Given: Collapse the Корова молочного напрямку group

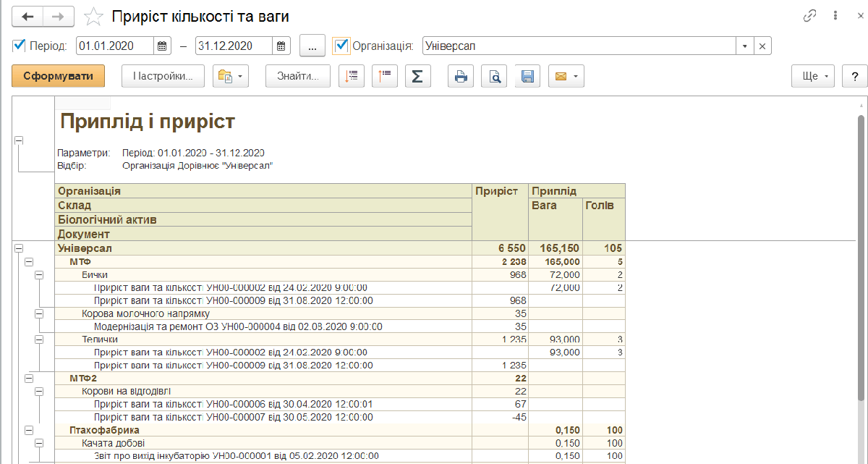Looking at the screenshot, I should click(x=39, y=313).
